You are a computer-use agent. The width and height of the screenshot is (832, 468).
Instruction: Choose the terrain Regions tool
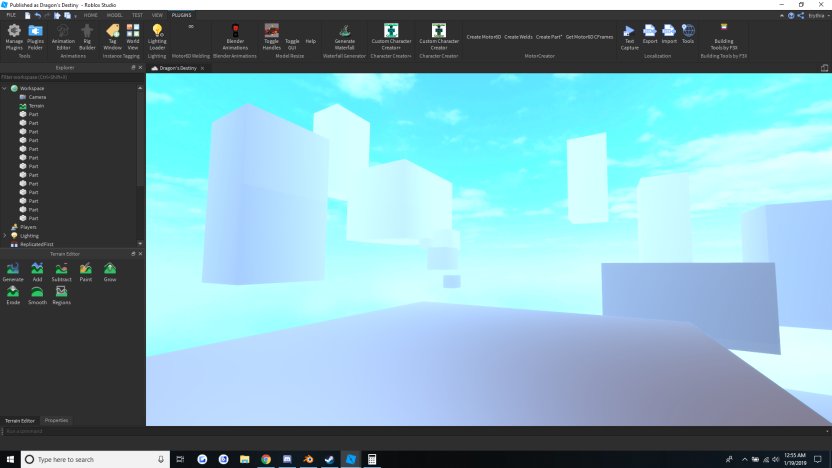[62, 295]
